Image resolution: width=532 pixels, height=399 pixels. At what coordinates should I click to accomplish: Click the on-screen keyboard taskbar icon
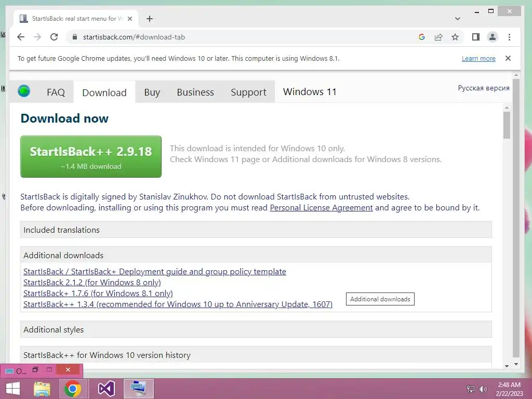pyautogui.click(x=138, y=389)
